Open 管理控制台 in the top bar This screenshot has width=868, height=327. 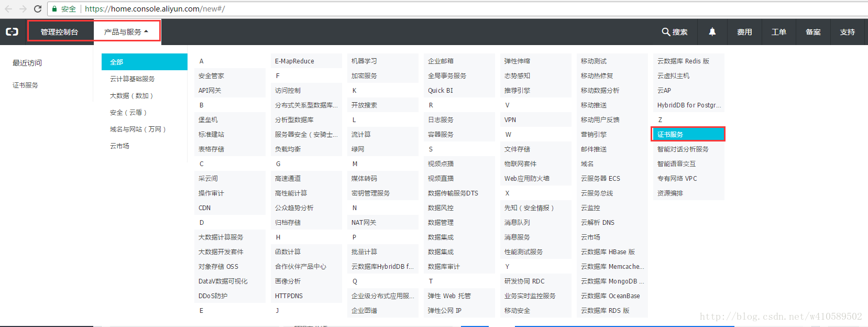(60, 32)
